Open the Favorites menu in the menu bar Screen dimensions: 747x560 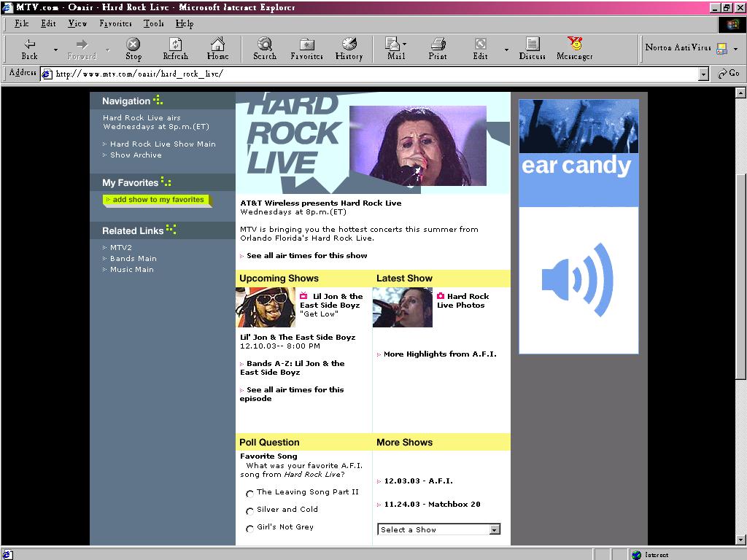(116, 23)
